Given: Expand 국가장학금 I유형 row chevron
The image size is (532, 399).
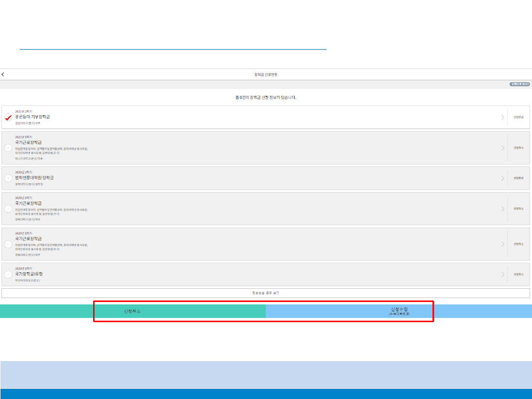Looking at the screenshot, I should point(502,274).
